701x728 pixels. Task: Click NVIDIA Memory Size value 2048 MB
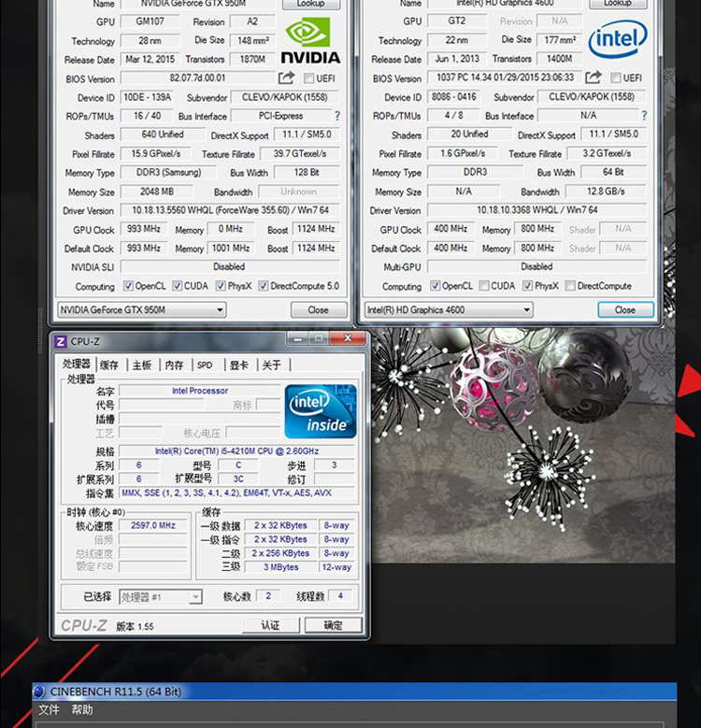[157, 192]
